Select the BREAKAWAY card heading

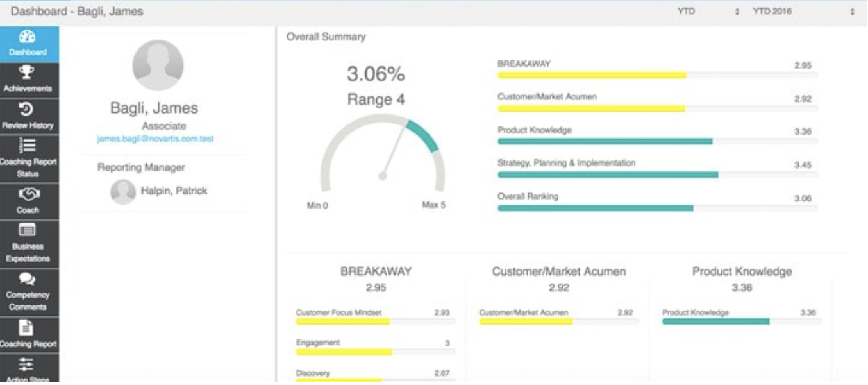pos(376,271)
